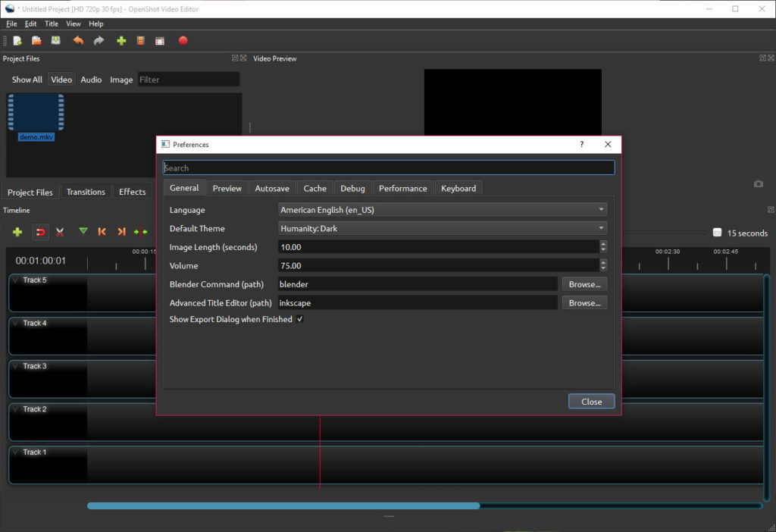Open the Title menu
Viewport: 776px width, 532px height.
(x=52, y=23)
